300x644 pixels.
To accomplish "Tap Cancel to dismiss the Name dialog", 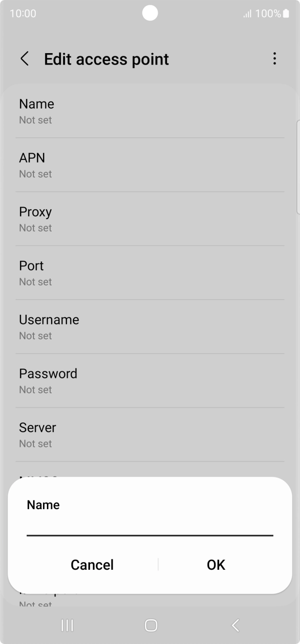I will (92, 565).
